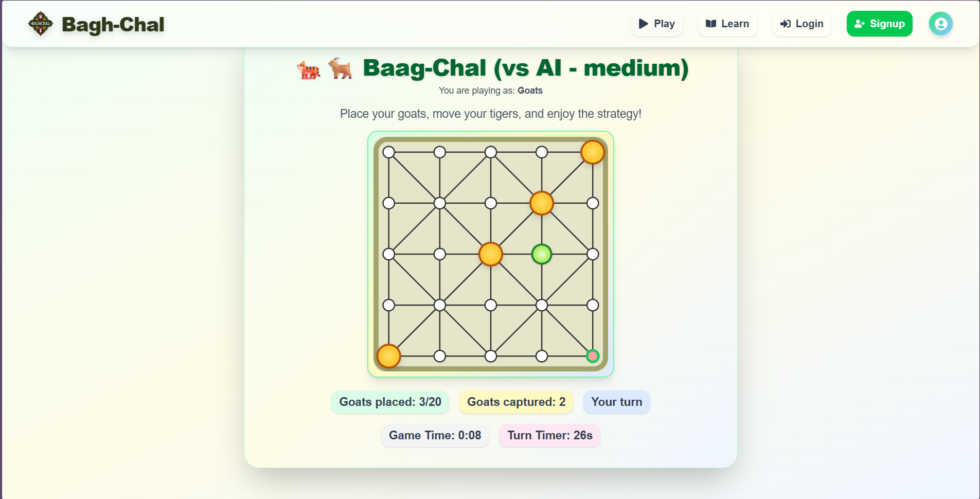Select the tiger piece at top-right corner

[592, 152]
